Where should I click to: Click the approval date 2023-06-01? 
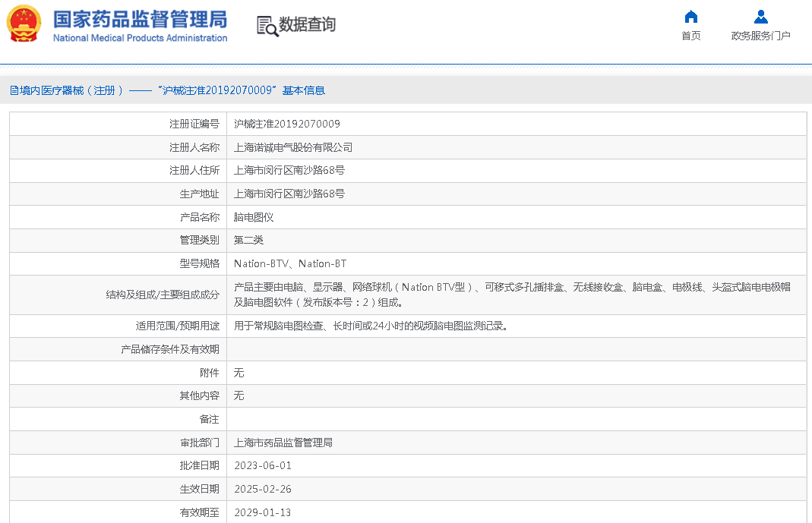(x=263, y=465)
